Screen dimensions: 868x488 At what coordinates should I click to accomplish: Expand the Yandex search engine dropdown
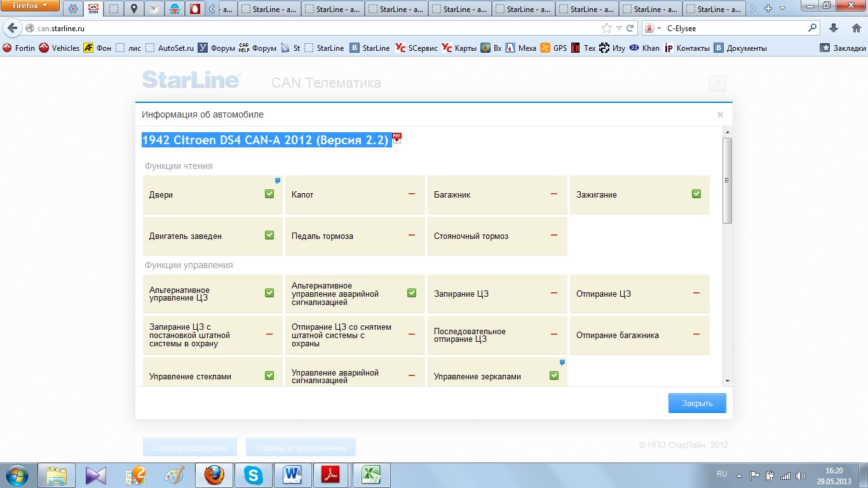pyautogui.click(x=654, y=29)
